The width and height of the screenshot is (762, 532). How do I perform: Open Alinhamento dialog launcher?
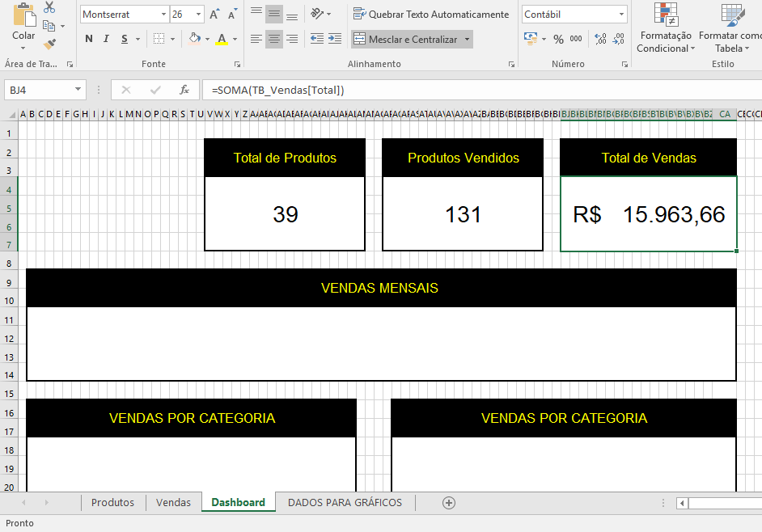pos(511,64)
